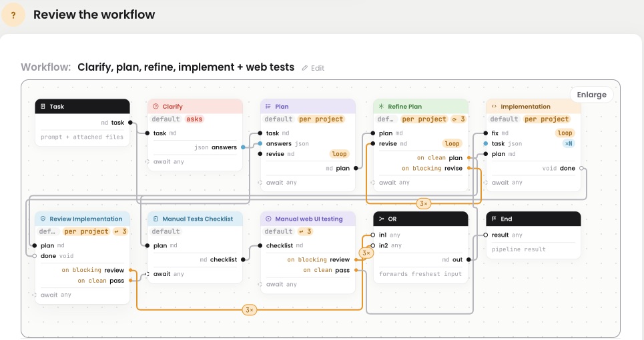Click the 'prompt + attached files' text
This screenshot has width=644, height=340.
pyautogui.click(x=82, y=137)
